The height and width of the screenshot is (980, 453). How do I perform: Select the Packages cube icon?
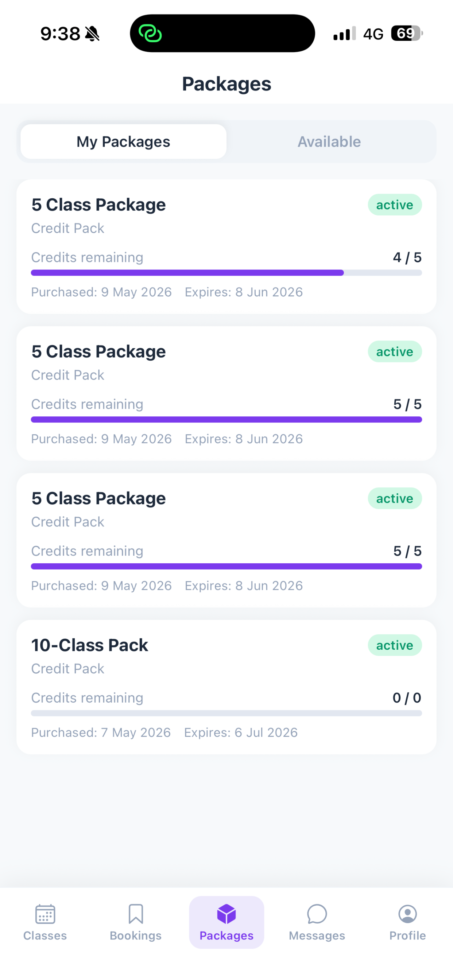[226, 914]
